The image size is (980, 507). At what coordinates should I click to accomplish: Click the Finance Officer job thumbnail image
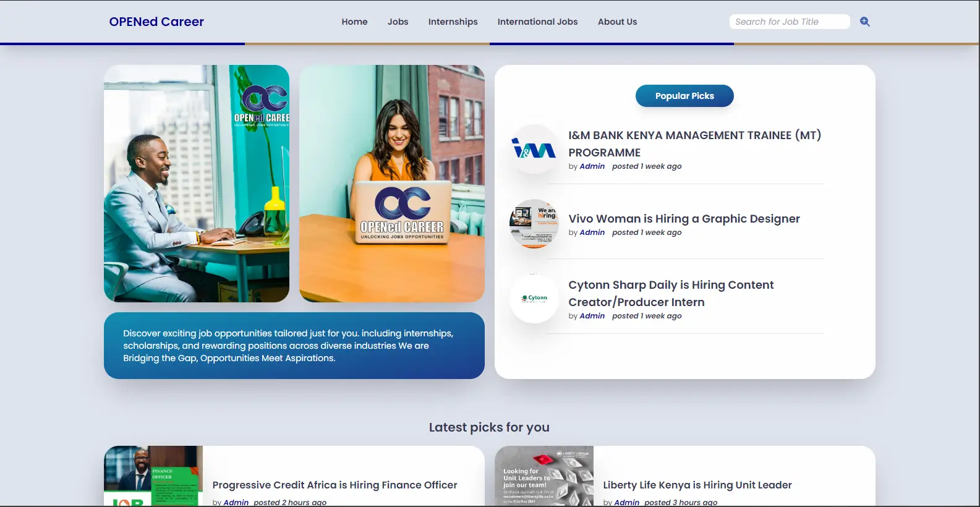(153, 476)
